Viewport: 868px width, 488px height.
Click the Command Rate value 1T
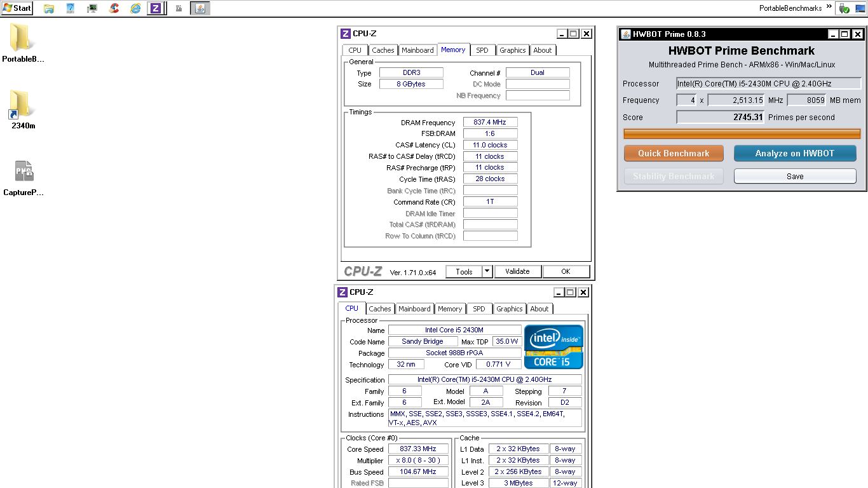point(490,201)
